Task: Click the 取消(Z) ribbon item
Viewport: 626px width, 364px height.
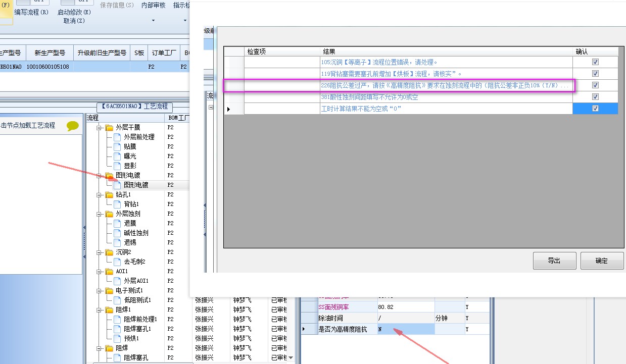Action: pos(74,21)
